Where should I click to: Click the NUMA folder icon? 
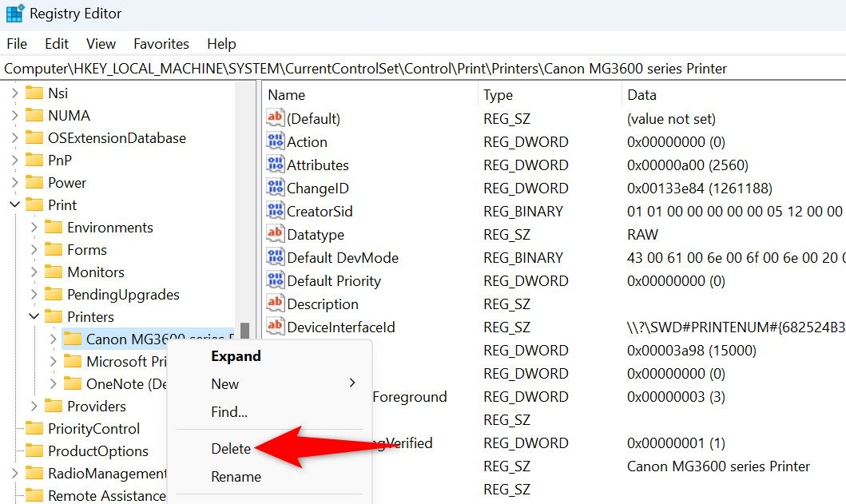(x=34, y=116)
